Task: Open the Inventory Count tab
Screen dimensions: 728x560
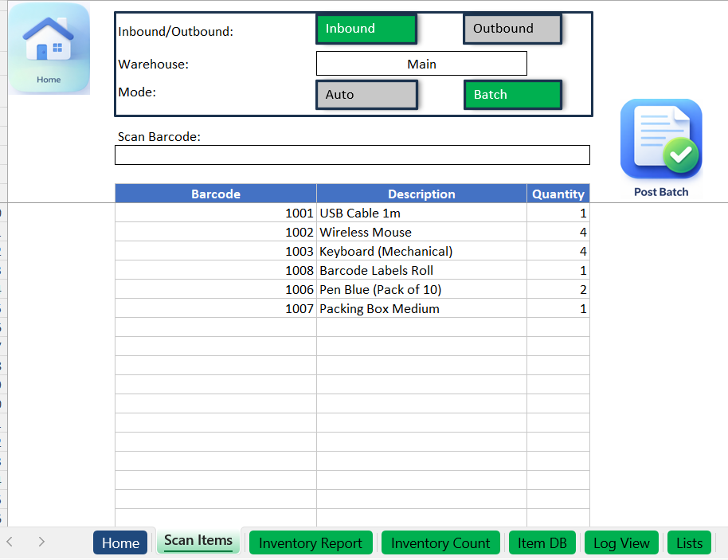Action: [x=440, y=543]
